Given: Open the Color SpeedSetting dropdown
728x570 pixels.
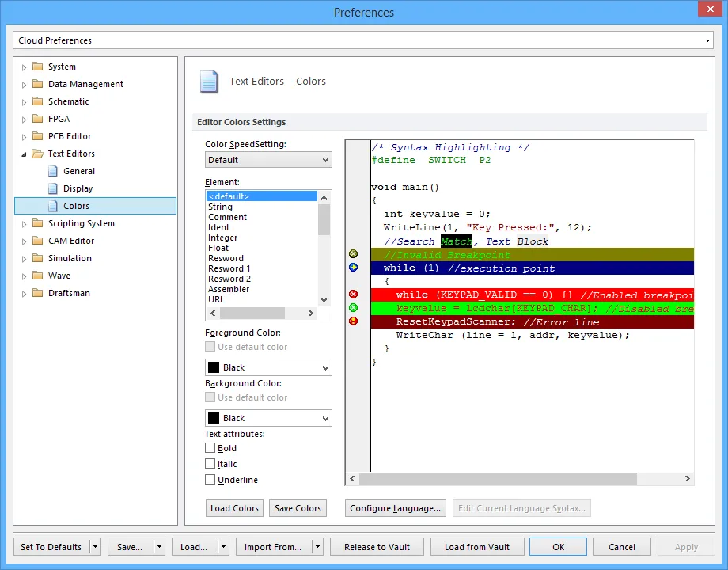Looking at the screenshot, I should pyautogui.click(x=268, y=160).
